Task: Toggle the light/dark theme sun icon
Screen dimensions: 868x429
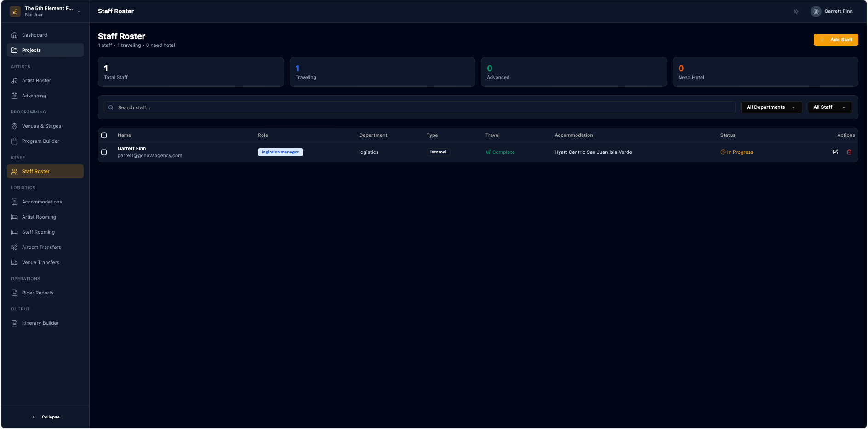Action: click(x=796, y=11)
